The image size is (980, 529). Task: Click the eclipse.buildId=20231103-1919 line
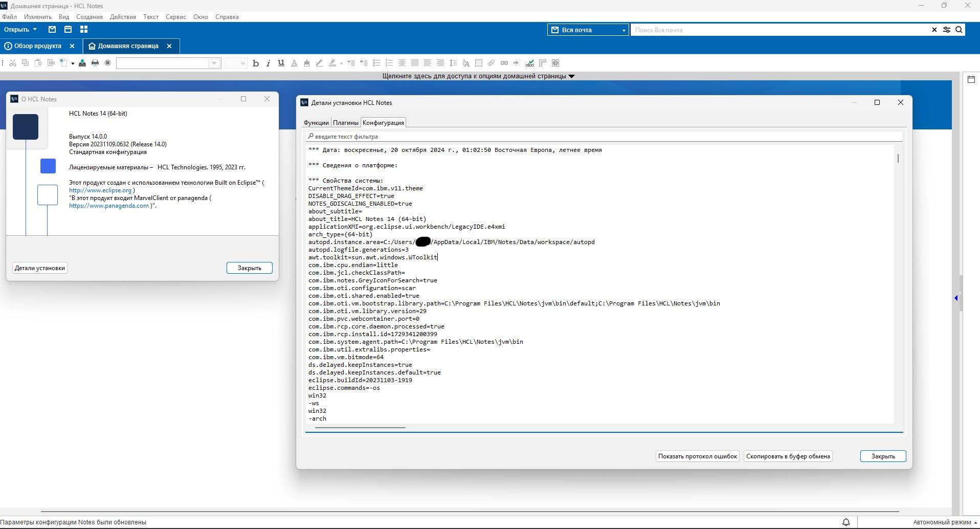click(x=360, y=380)
